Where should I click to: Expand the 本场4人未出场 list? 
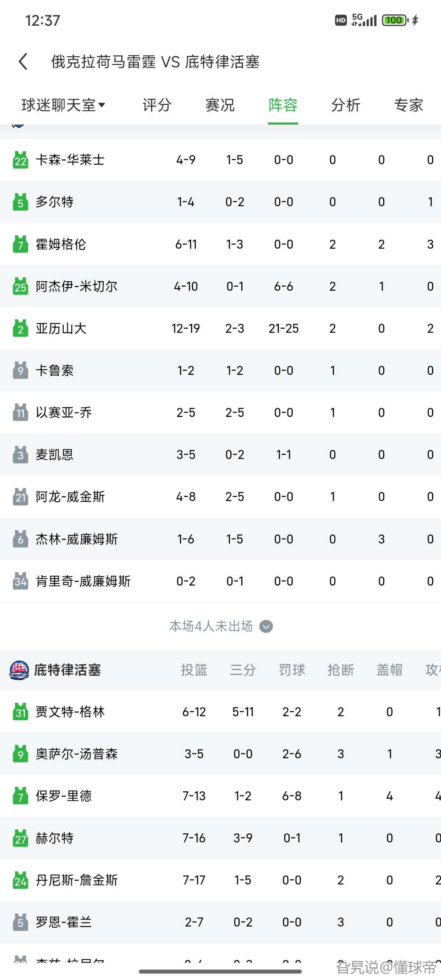coord(220,626)
